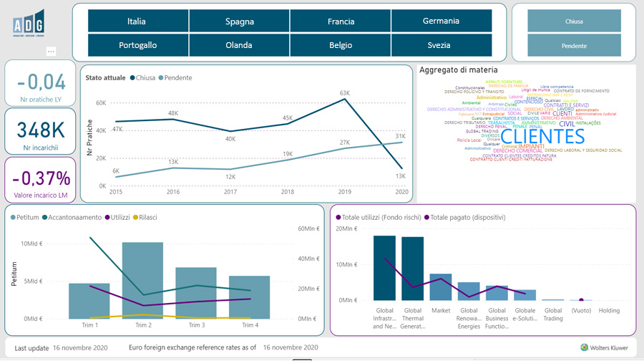Select the Italia country filter
This screenshot has height=361, width=644.
coord(137,21)
